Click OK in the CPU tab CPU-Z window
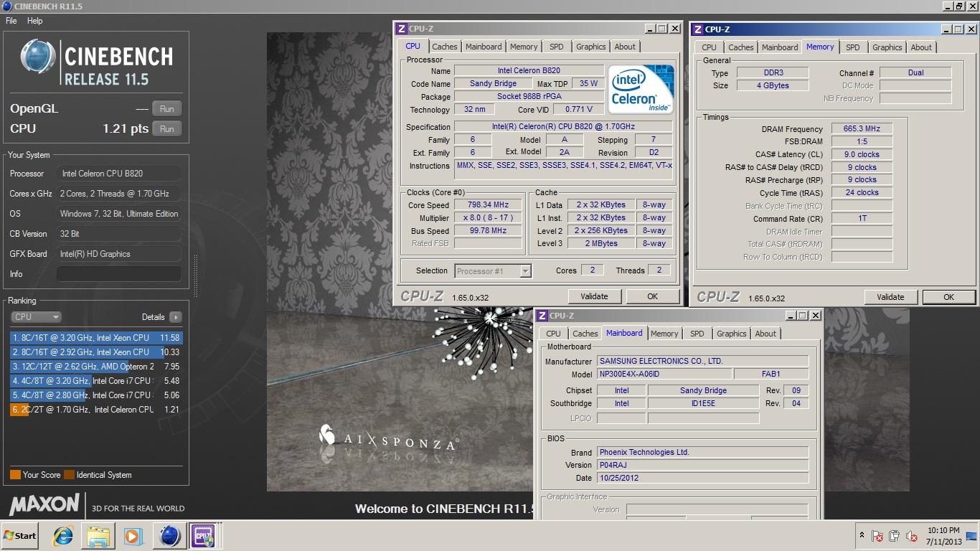 [x=652, y=296]
